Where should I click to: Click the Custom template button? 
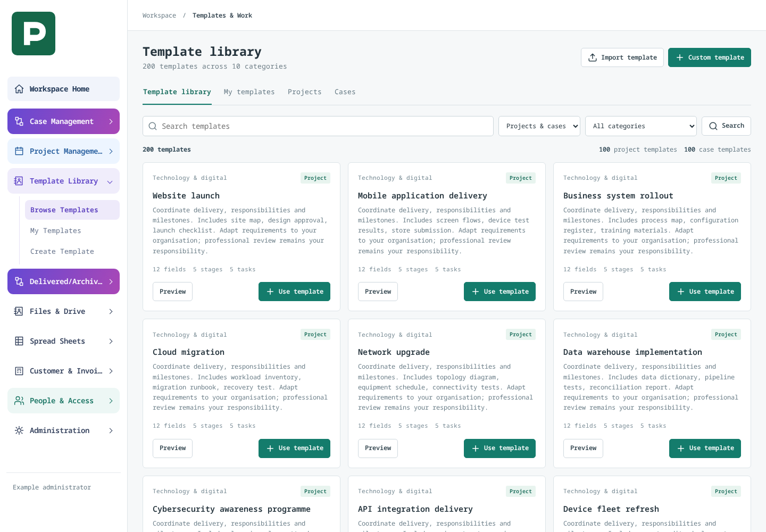point(710,57)
